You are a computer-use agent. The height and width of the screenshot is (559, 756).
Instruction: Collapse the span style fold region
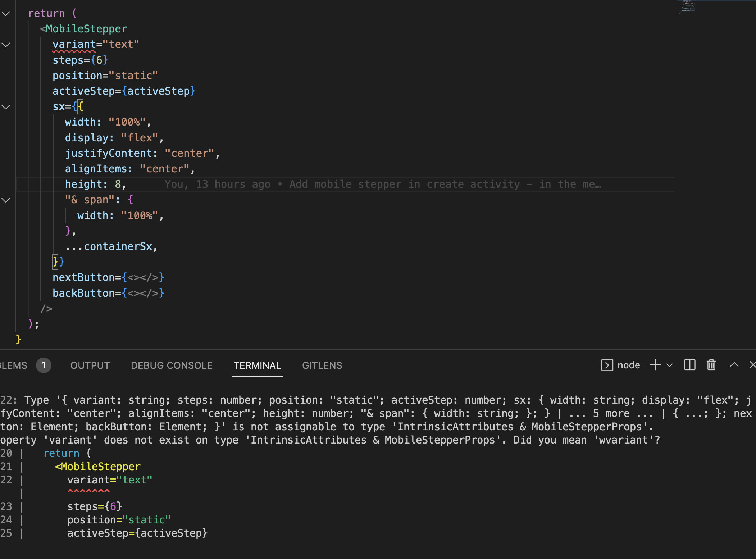coord(5,200)
